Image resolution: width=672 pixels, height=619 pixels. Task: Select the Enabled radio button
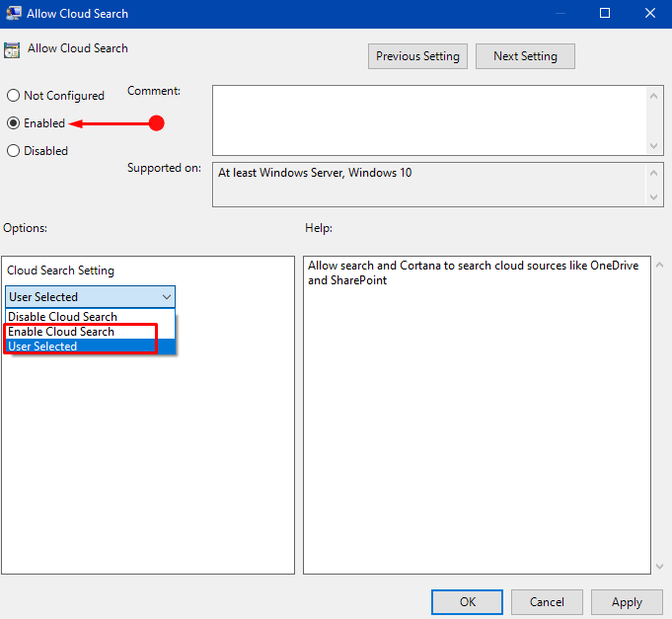click(x=13, y=123)
